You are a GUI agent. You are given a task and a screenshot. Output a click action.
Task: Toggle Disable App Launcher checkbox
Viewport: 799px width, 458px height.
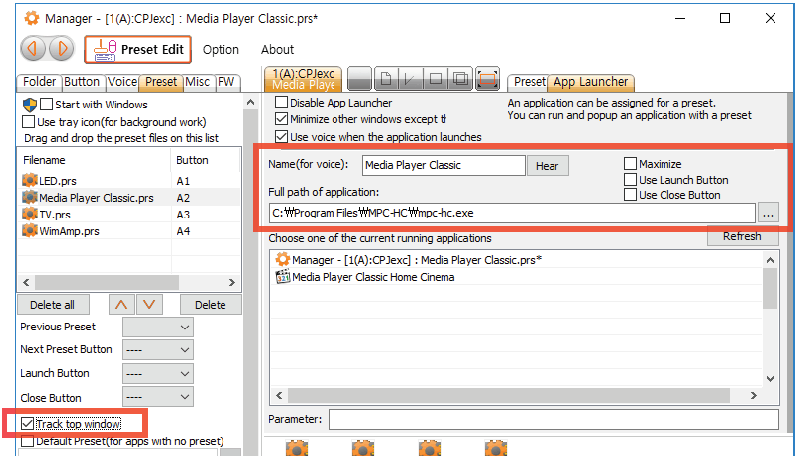pyautogui.click(x=281, y=102)
